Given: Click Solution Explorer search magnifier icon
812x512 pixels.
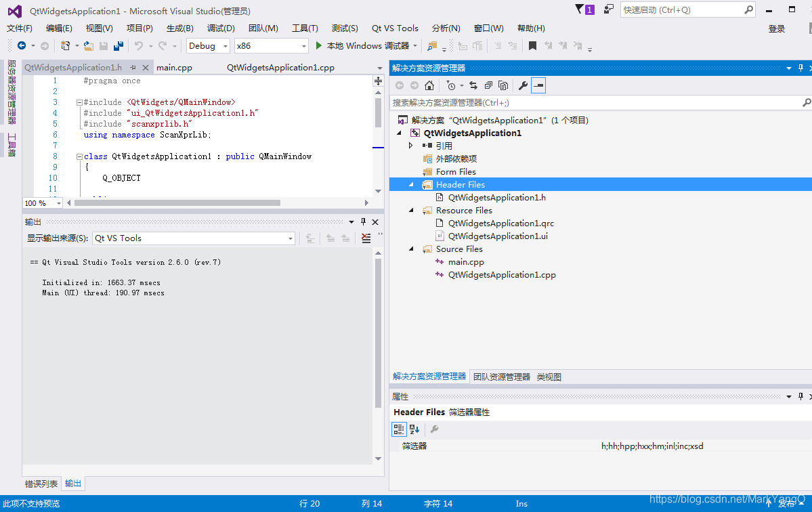Looking at the screenshot, I should tap(807, 102).
